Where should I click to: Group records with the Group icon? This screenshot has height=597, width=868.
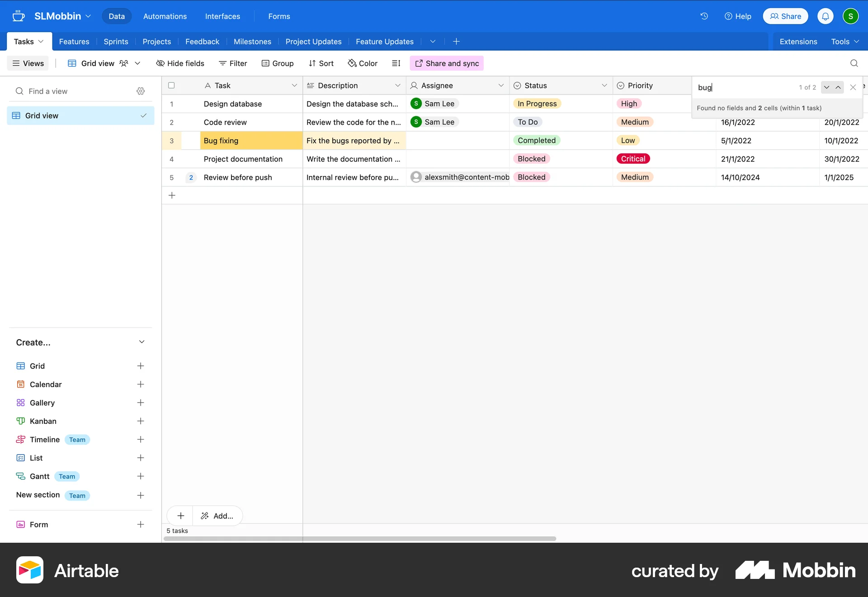click(x=278, y=63)
